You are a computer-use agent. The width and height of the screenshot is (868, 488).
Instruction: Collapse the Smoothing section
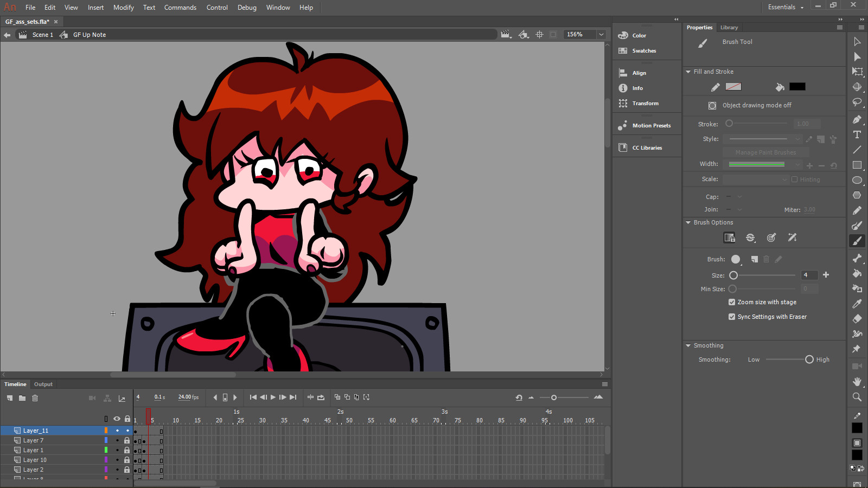688,345
